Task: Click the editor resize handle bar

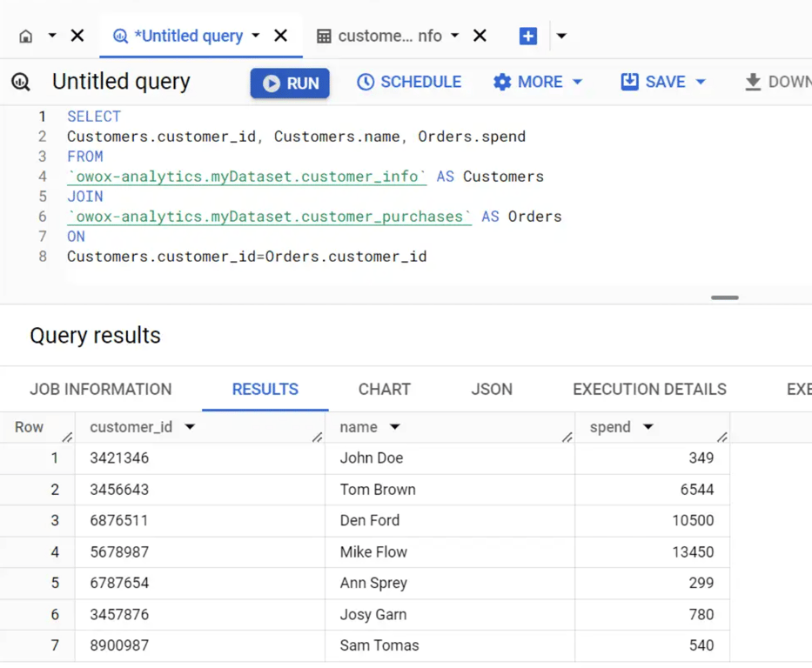Action: [x=724, y=297]
